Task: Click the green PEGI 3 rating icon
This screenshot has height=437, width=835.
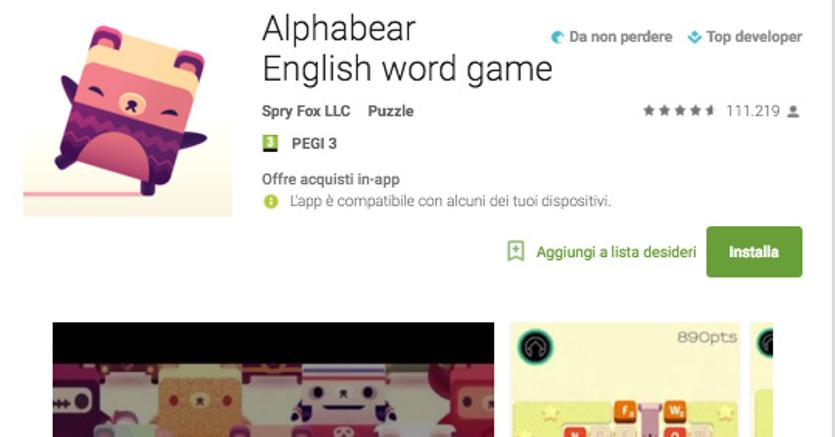Action: click(271, 143)
